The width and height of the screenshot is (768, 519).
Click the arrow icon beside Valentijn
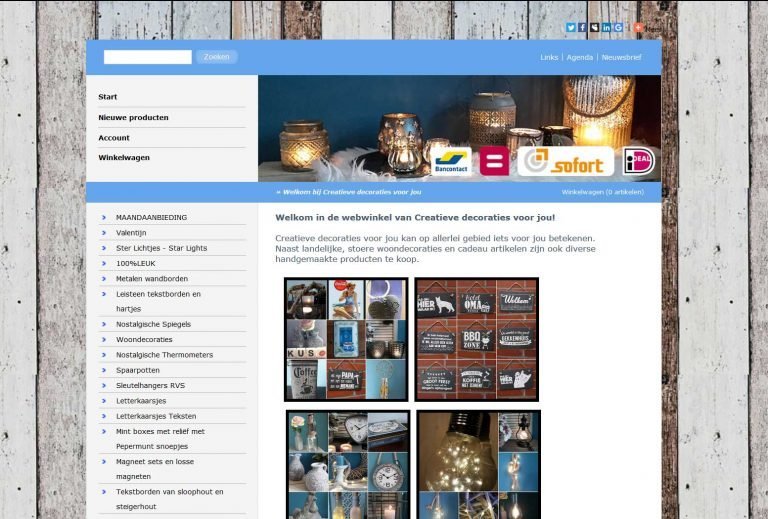pyautogui.click(x=104, y=233)
